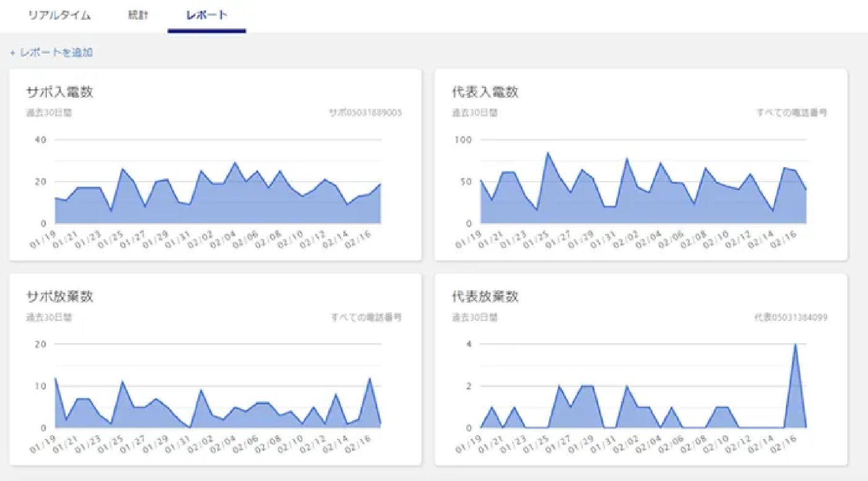This screenshot has height=481, width=868.
Task: Click the 02/04 peak in サポ入電数 chart
Action: (235, 163)
